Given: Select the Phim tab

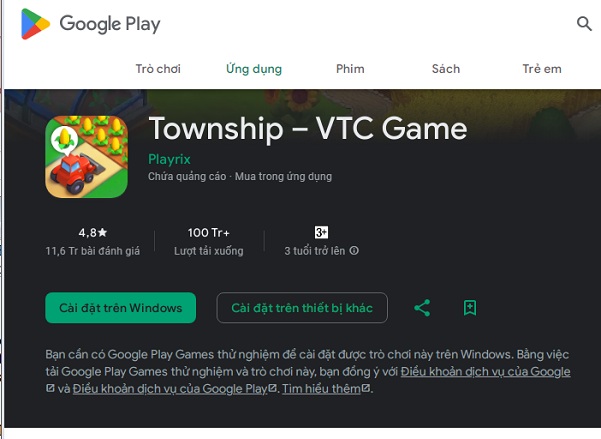Looking at the screenshot, I should 350,69.
